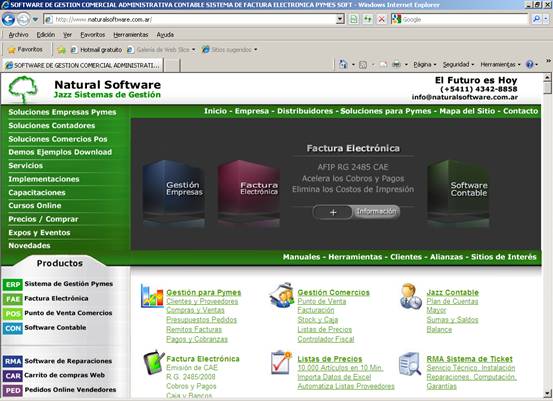
Task: Select the SOFTWARE DE GESTION COMERCIAL tab
Action: pos(83,65)
